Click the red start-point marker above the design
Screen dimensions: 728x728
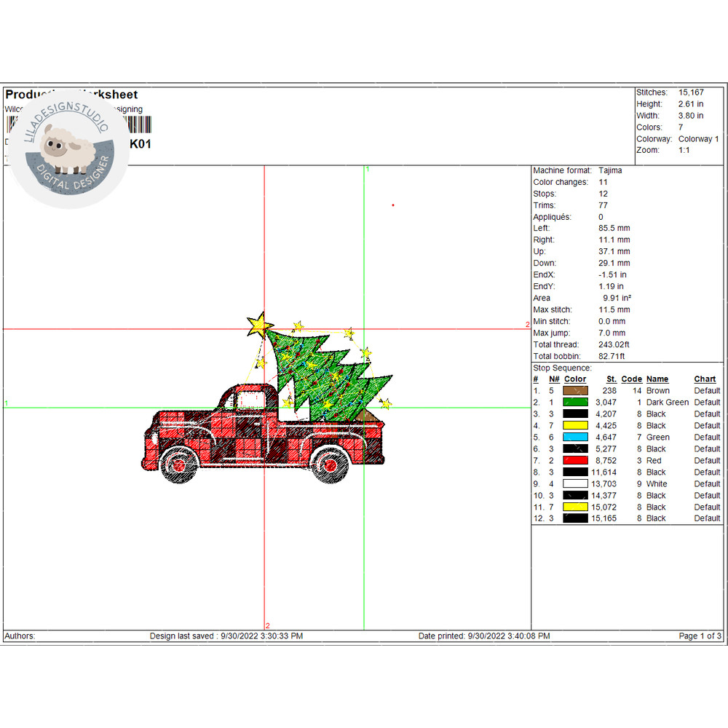[392, 206]
